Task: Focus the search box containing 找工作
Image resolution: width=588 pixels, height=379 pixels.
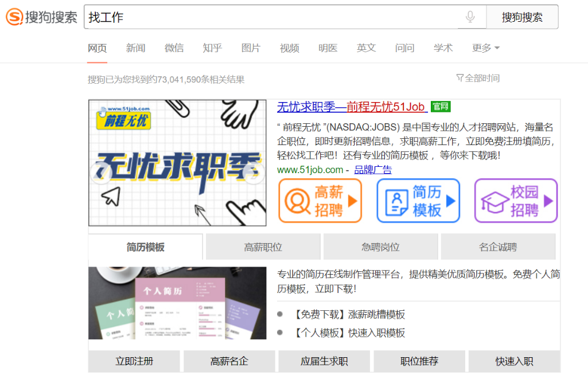Action: click(285, 17)
